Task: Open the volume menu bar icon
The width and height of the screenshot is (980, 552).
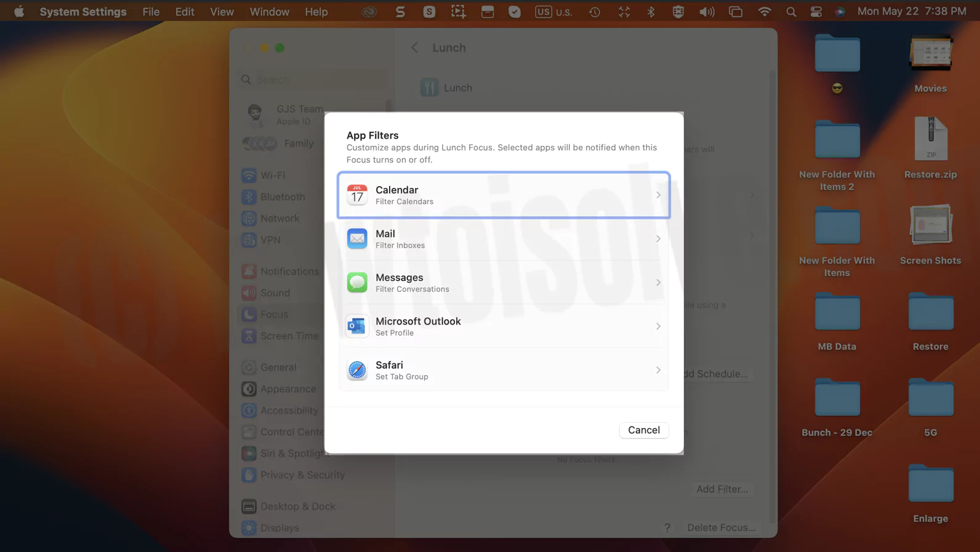Action: click(x=707, y=11)
